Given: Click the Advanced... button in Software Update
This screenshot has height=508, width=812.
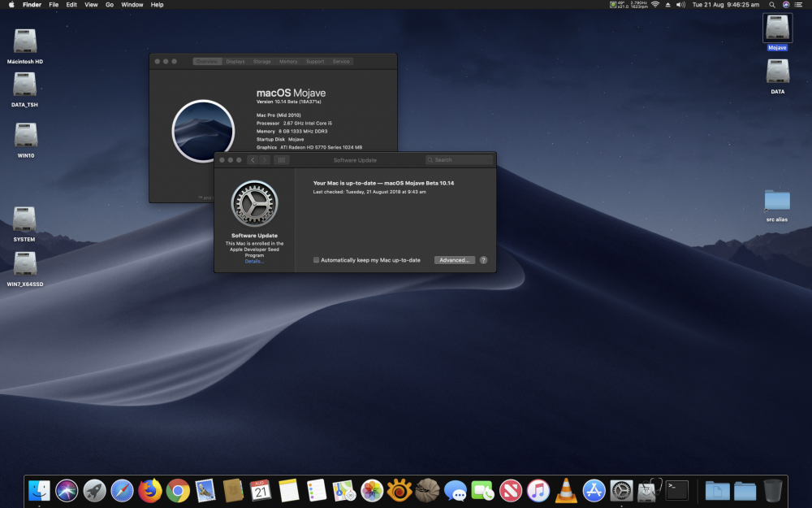Looking at the screenshot, I should 454,260.
